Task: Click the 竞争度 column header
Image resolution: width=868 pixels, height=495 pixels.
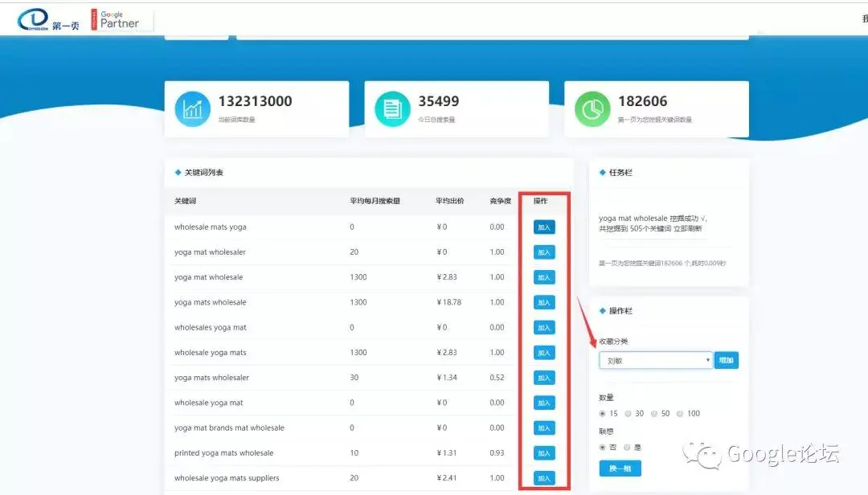Action: [x=501, y=201]
